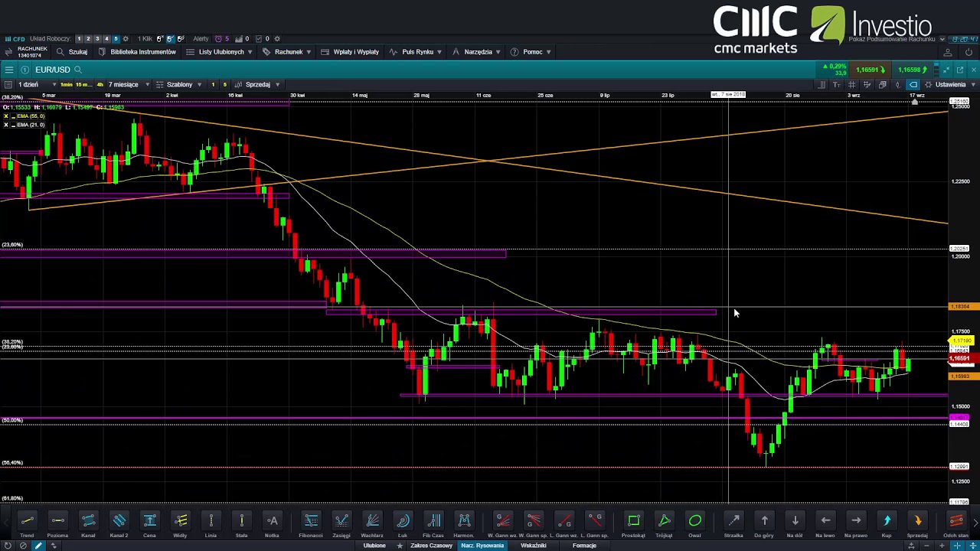980x551 pixels.
Task: Switch to the Wskaźniki tab
Action: click(534, 546)
